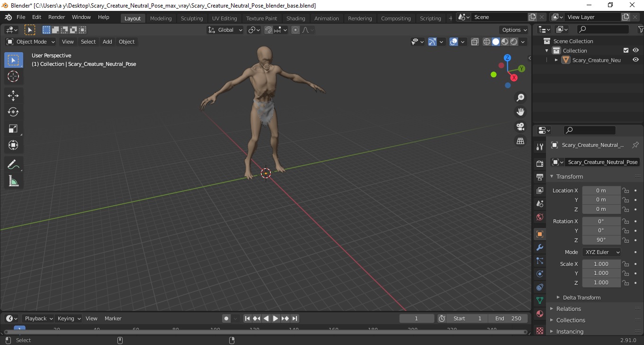Image resolution: width=644 pixels, height=345 pixels.
Task: Switch to the Shading workspace tab
Action: pos(295,18)
